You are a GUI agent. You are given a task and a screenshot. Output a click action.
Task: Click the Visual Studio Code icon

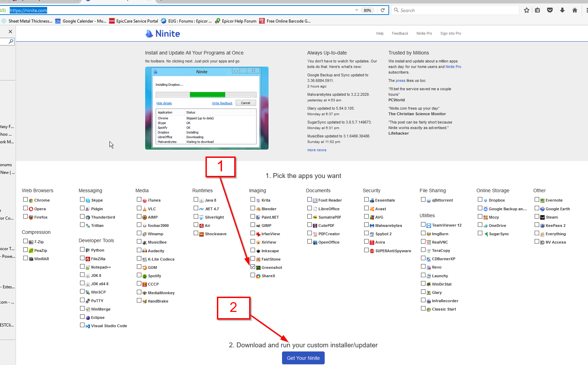click(x=88, y=326)
